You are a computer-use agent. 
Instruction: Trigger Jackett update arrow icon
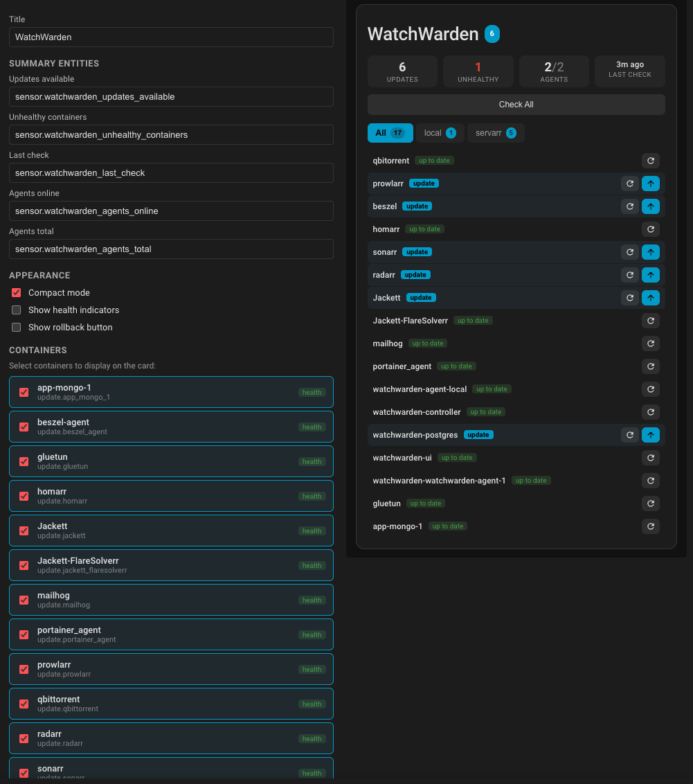[650, 297]
